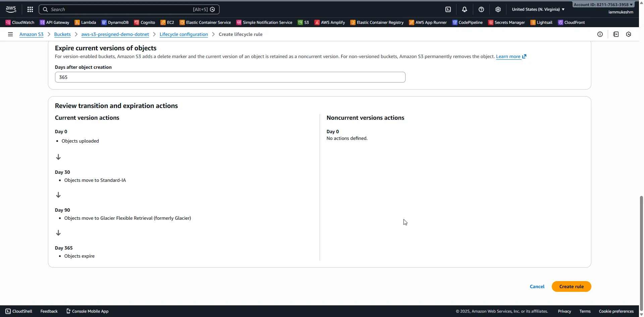Open DynamoDB from the favorites bar

point(115,22)
